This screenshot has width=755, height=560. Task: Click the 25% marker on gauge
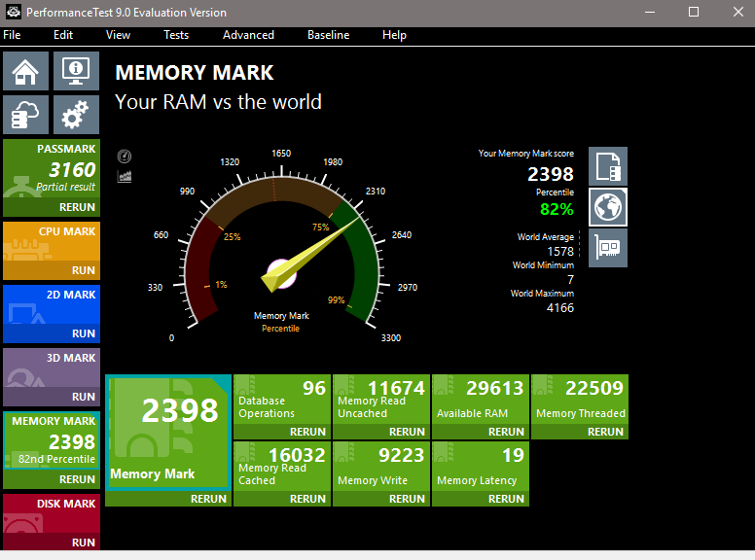click(233, 236)
